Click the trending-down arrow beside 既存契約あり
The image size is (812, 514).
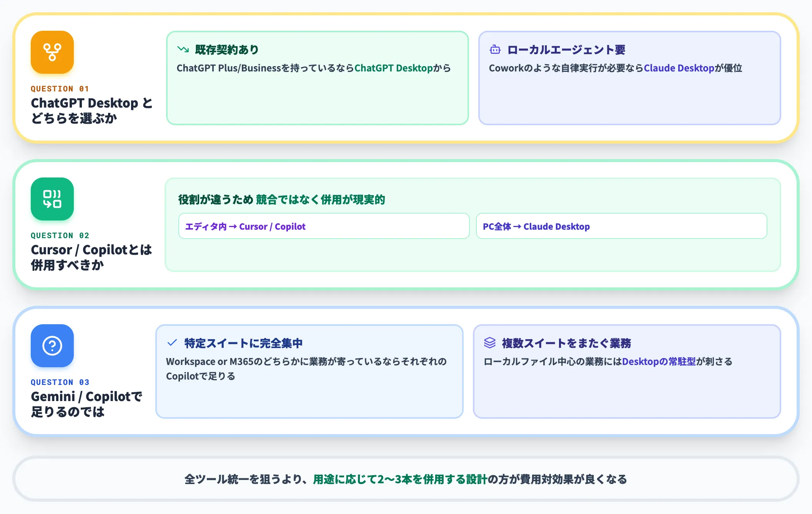tap(183, 50)
